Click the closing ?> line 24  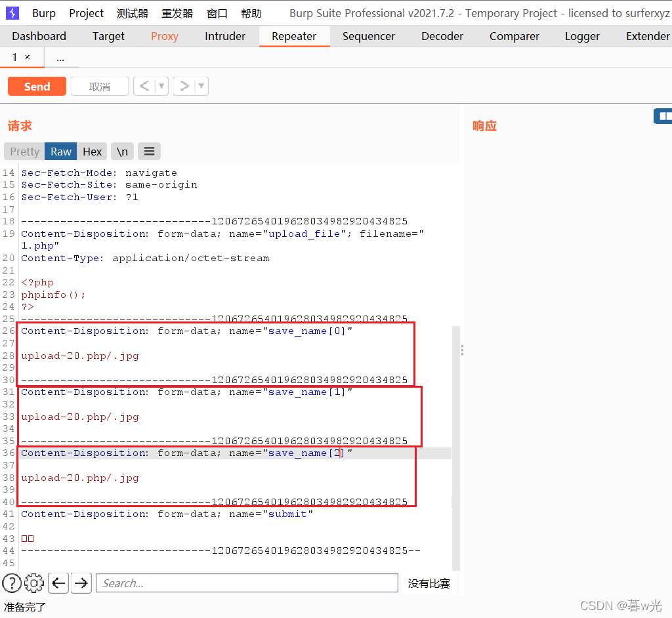tap(28, 307)
